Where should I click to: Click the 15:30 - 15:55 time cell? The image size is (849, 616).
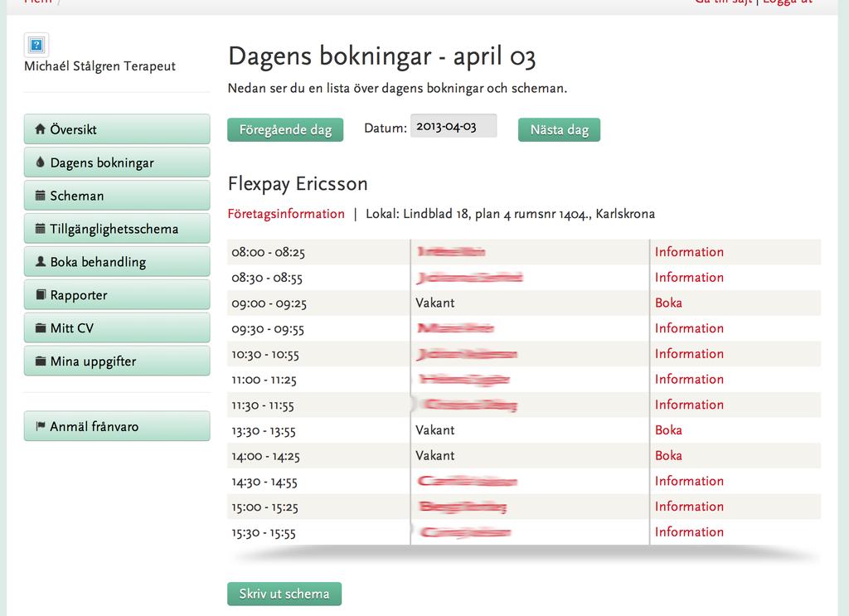tap(318, 532)
